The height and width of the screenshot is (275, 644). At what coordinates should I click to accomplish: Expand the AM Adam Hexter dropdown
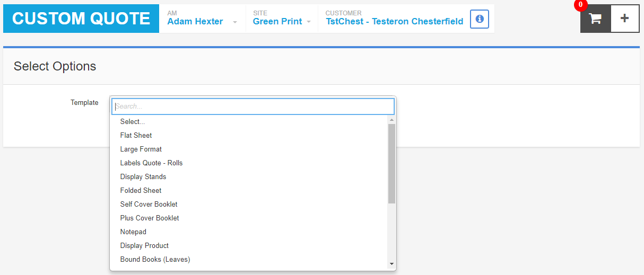[202, 19]
